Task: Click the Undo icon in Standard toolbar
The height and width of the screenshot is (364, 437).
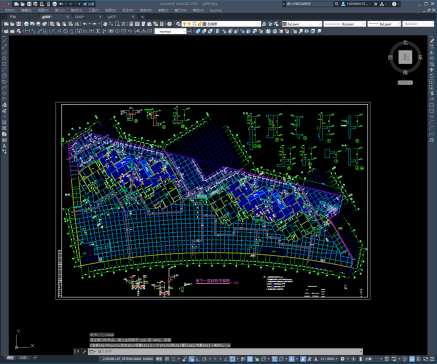Action: [x=85, y=24]
